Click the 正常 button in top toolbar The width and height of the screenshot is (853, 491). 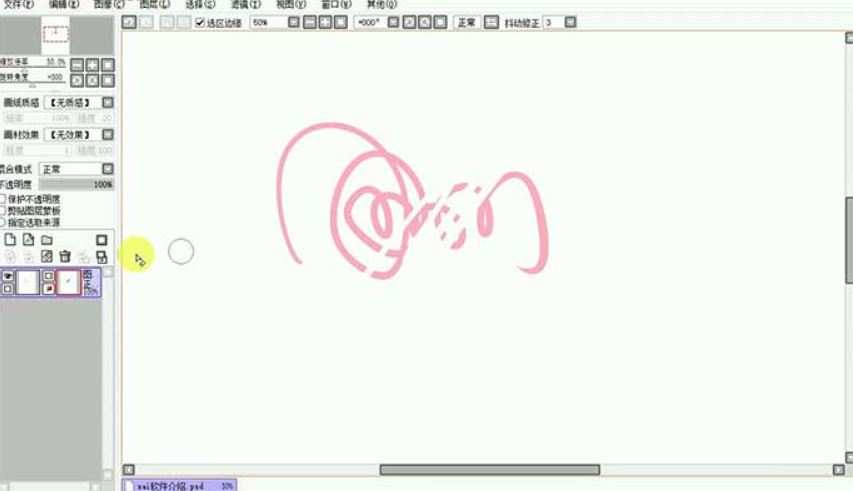click(466, 22)
